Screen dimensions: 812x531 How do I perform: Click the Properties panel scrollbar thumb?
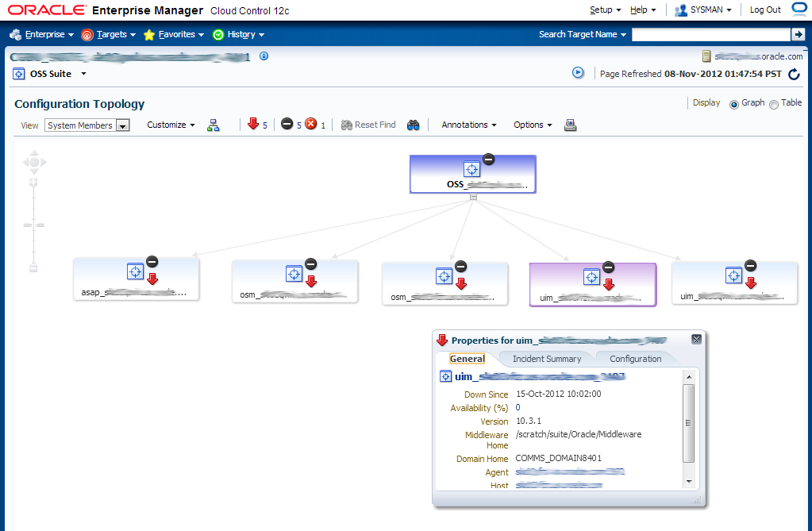pyautogui.click(x=689, y=423)
